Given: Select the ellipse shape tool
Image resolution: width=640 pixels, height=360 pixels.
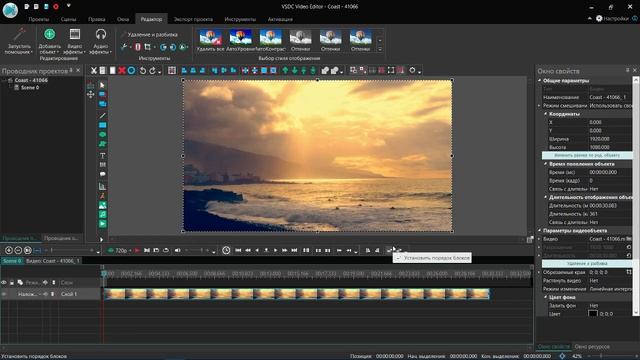Looking at the screenshot, I should click(102, 134).
